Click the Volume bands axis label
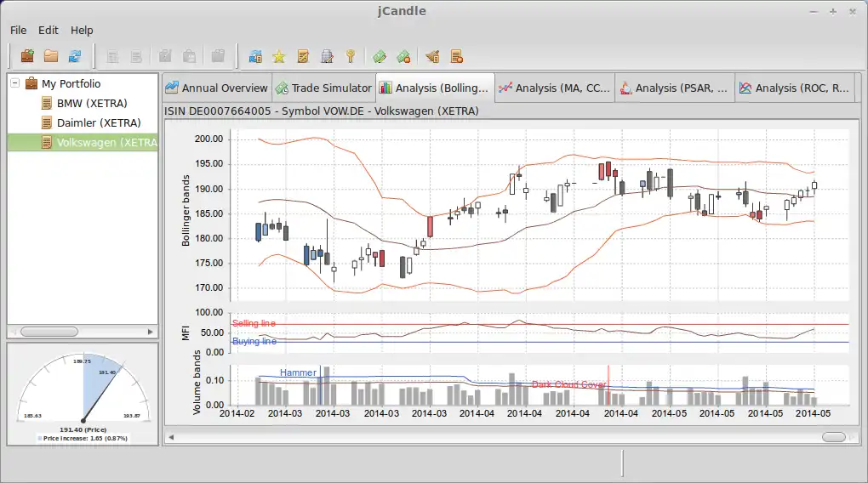This screenshot has height=483, width=868. click(x=196, y=382)
